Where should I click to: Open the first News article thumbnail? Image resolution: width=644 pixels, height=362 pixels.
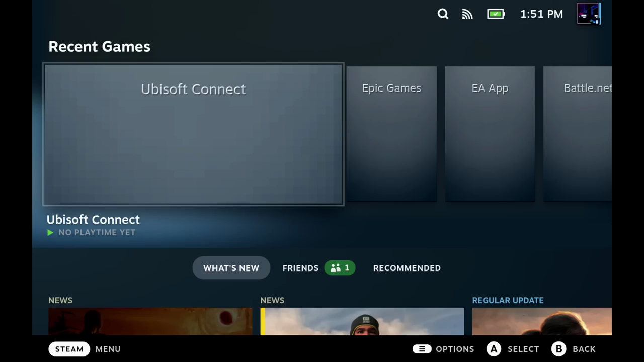[150, 321]
